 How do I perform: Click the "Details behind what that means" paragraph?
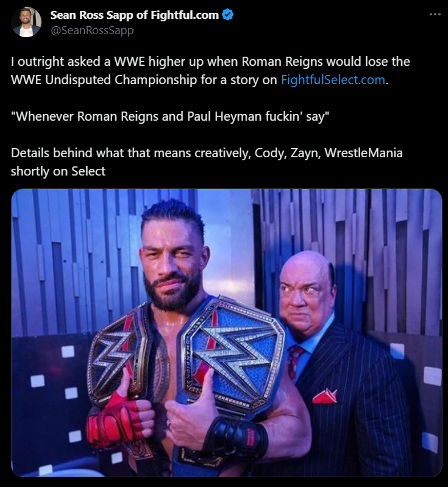(207, 162)
